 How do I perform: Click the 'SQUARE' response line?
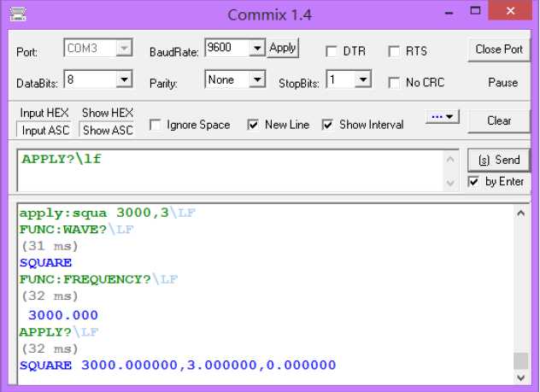(x=46, y=263)
